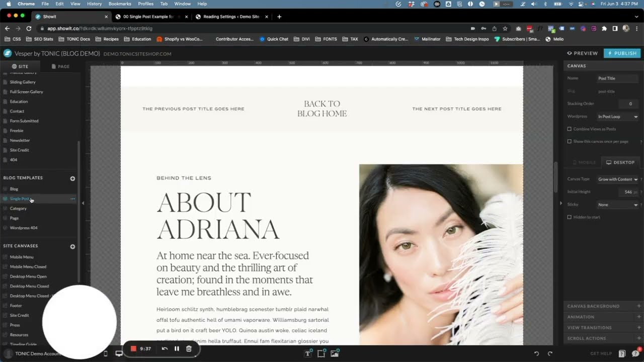The width and height of the screenshot is (644, 362).
Task: Open the help book icon
Action: coord(622,353)
